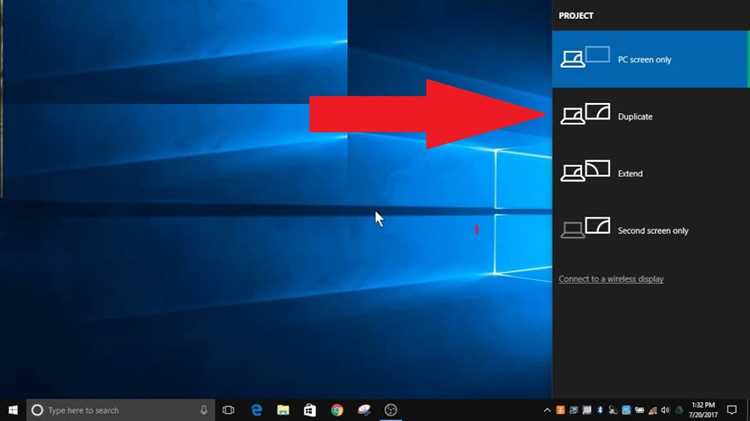Click the PROJECT panel heading
Screen dimensions: 750x421
pyautogui.click(x=576, y=15)
